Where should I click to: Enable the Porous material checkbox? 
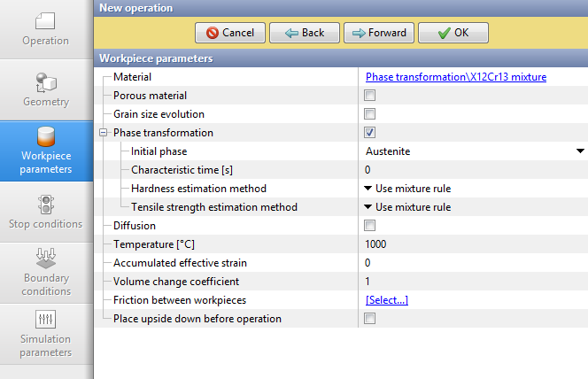coord(369,96)
